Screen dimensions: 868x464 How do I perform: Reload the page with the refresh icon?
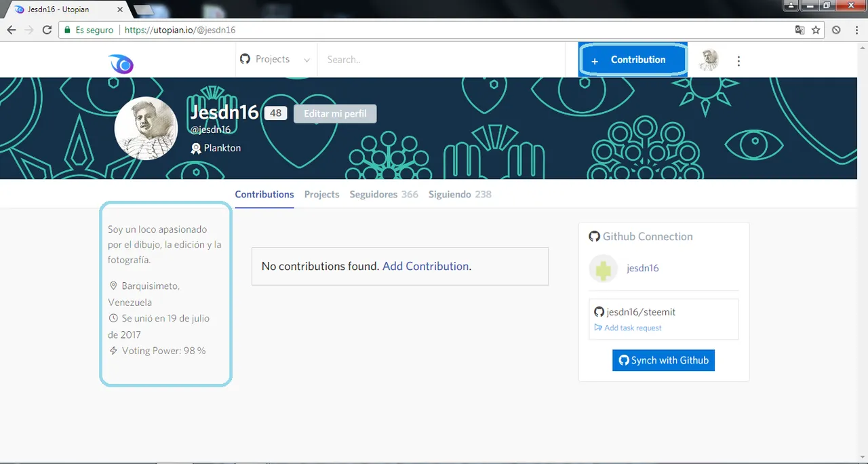[47, 30]
